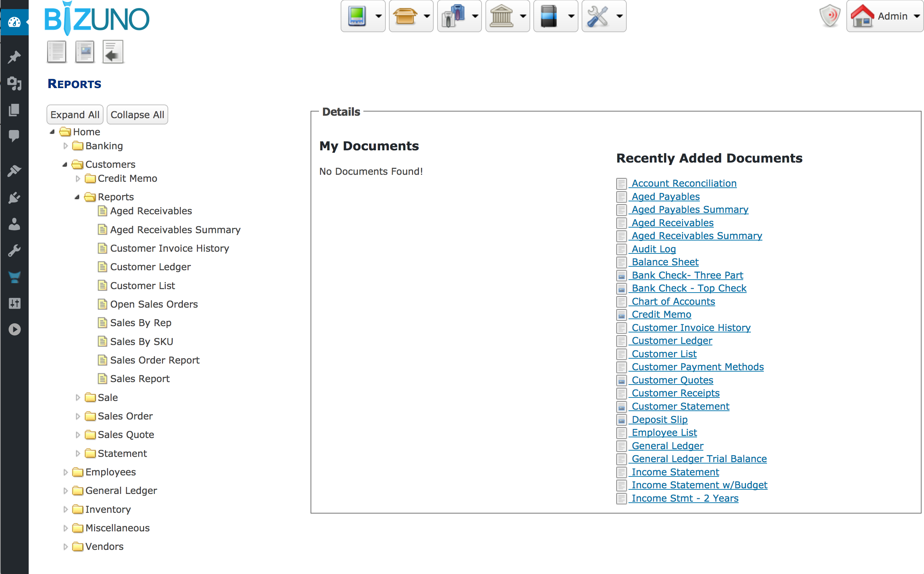Select Sales By SKU report in tree
924x574 pixels.
point(141,341)
